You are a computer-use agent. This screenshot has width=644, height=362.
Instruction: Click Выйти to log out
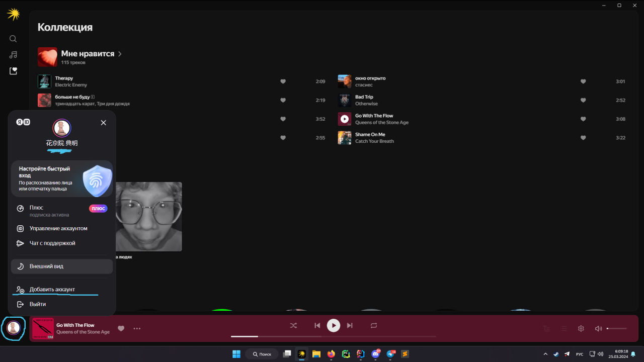62,304
